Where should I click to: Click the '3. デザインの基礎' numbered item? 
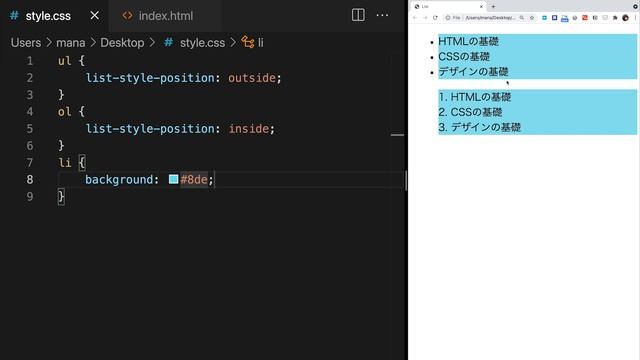(x=480, y=127)
